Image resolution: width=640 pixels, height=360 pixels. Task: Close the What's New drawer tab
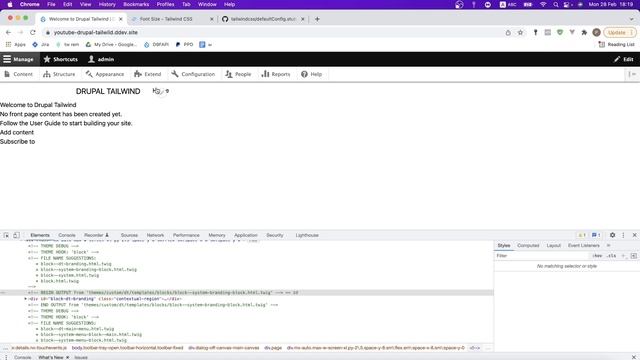point(67,357)
